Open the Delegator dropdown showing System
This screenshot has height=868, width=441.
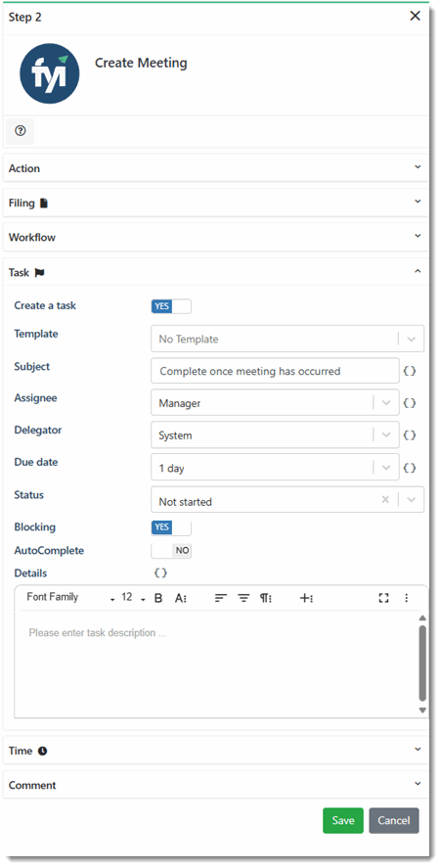275,435
